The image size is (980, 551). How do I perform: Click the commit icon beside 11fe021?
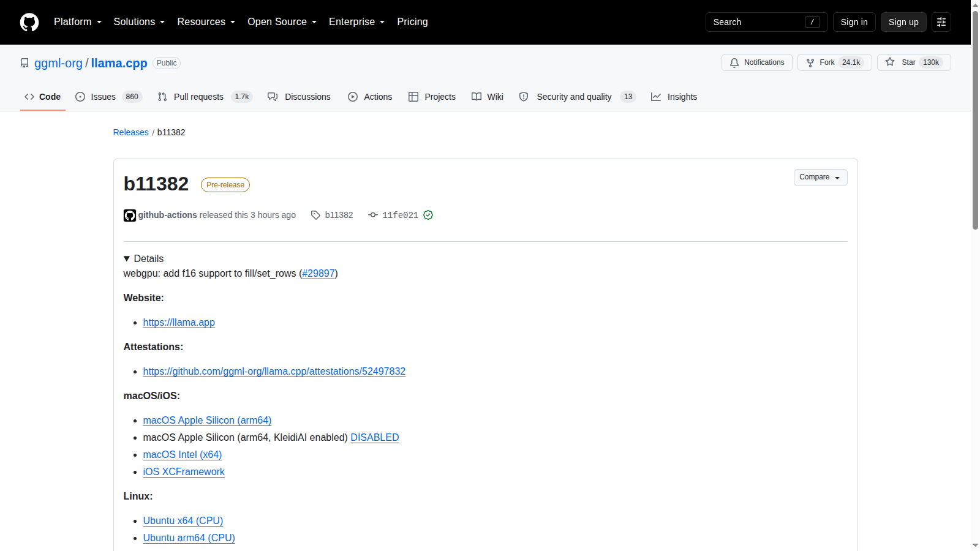(372, 215)
